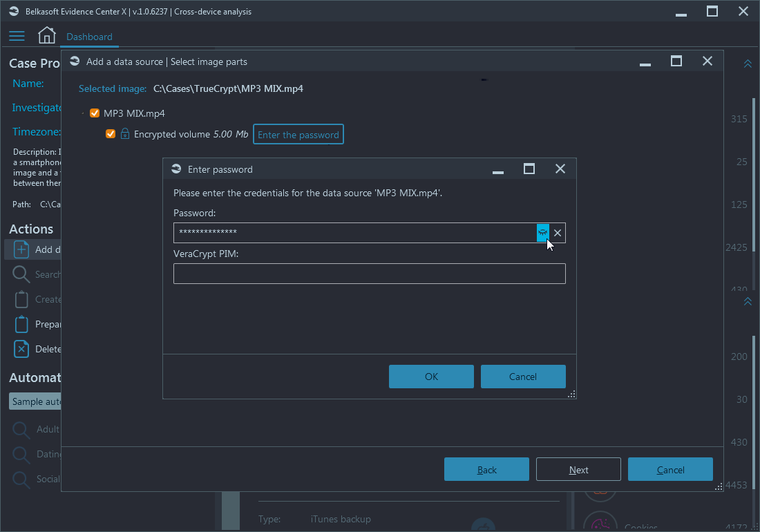Click the 'Timezone:' label in Case Properties
Screen dimensions: 760x532
(37, 131)
